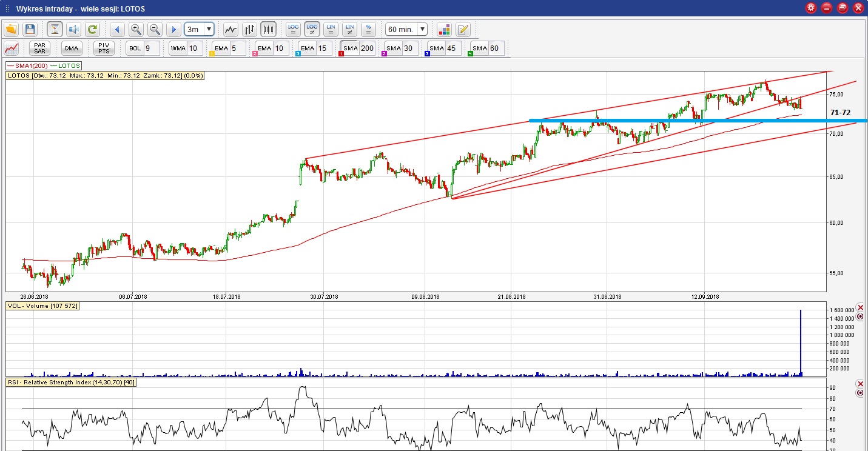This screenshot has height=451, width=868.
Task: Select the bar (OHLC) chart type icon
Action: (x=249, y=29)
